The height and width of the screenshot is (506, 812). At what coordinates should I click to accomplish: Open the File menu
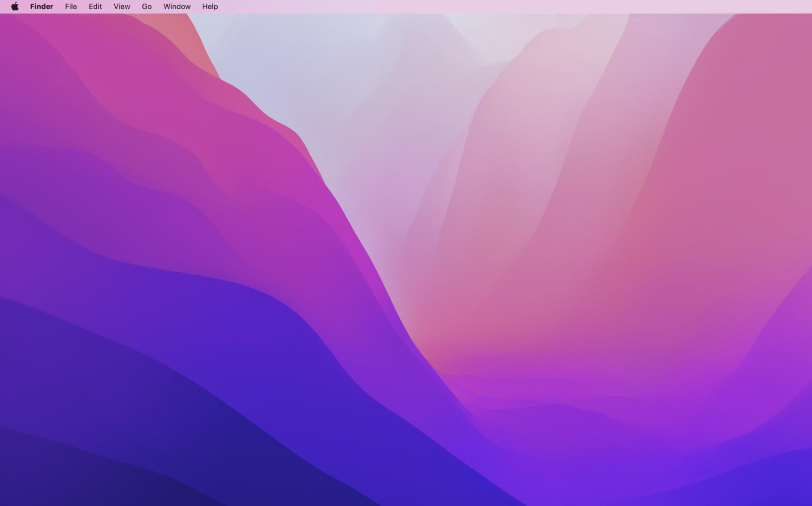pos(71,6)
